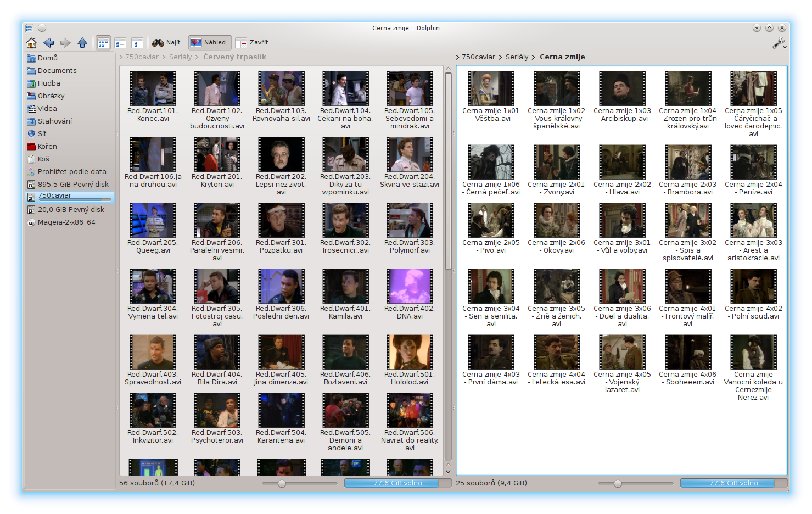
Task: Select the 750caviar drive in places
Action: (70, 197)
